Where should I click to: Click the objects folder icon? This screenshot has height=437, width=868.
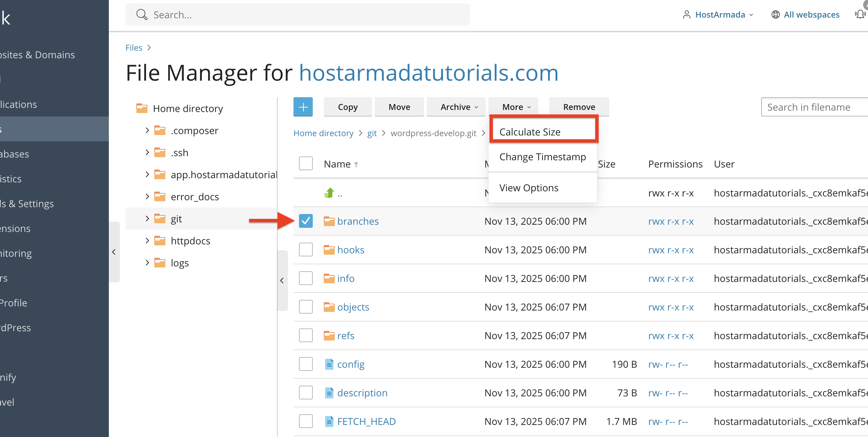coord(329,307)
